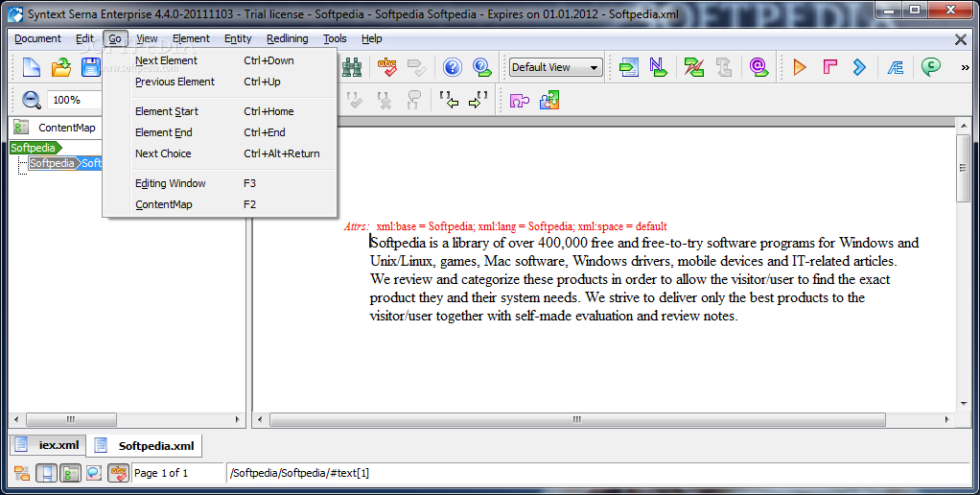Choose Element End menu entry
The height and width of the screenshot is (495, 980).
(220, 132)
